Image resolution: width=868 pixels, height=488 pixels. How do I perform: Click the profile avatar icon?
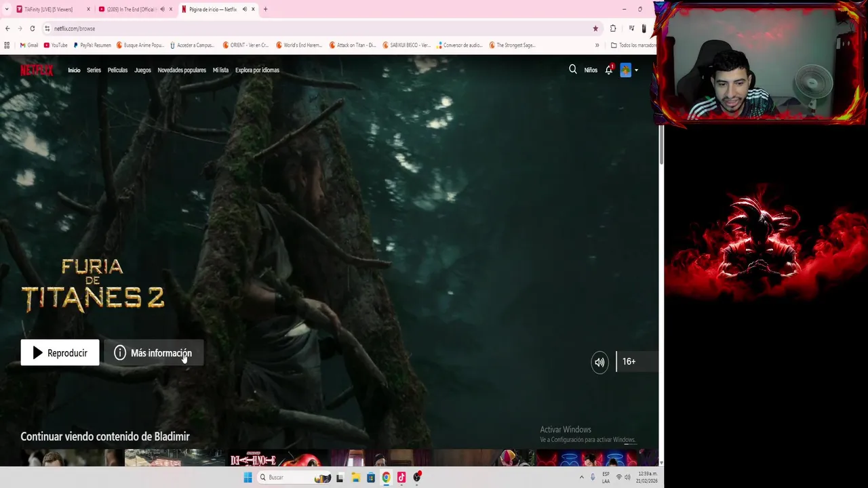(625, 70)
